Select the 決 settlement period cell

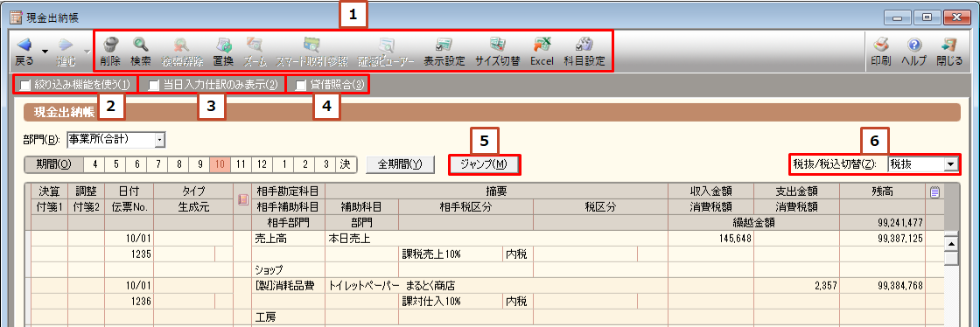(345, 164)
